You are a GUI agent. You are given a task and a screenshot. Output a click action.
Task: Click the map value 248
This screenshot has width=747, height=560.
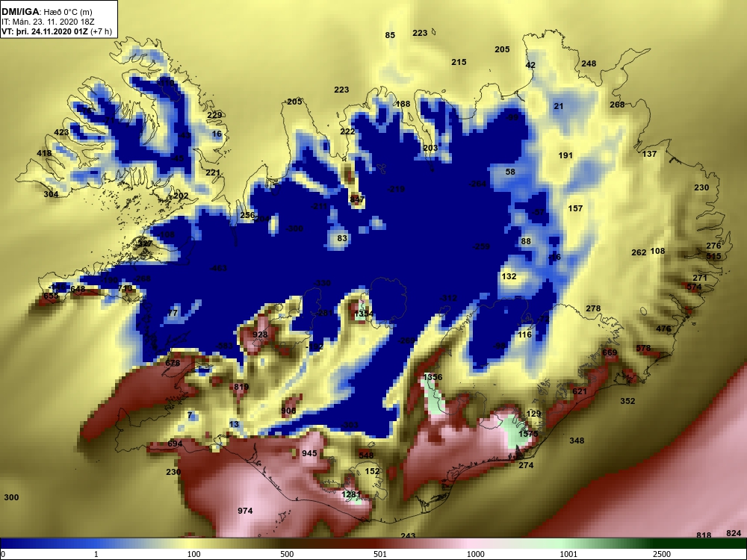tap(589, 63)
